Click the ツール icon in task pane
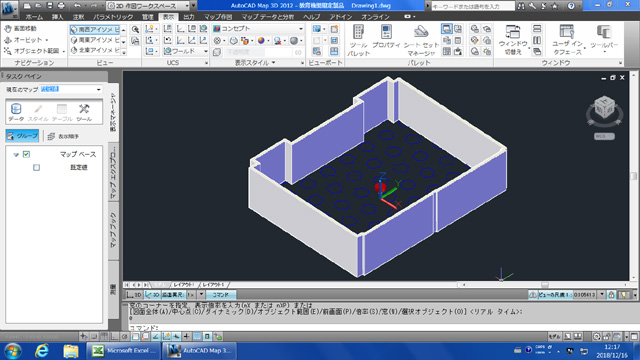Screen dimensions: 640x360 coord(84,112)
